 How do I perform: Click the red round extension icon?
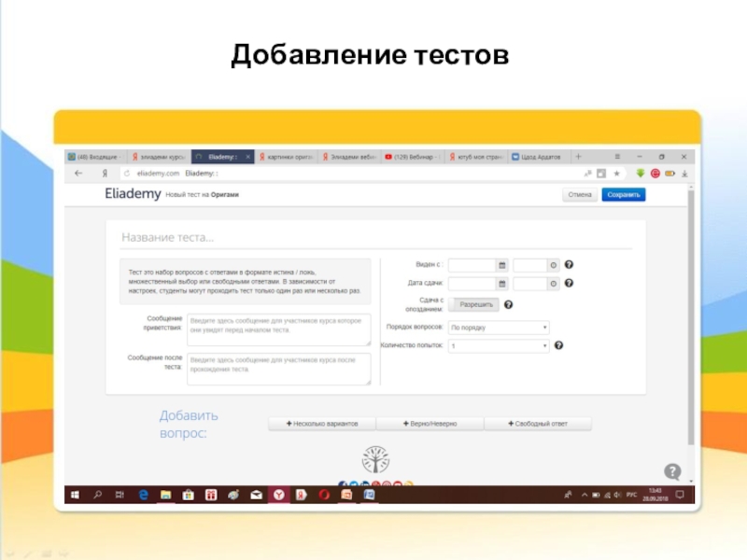(655, 174)
